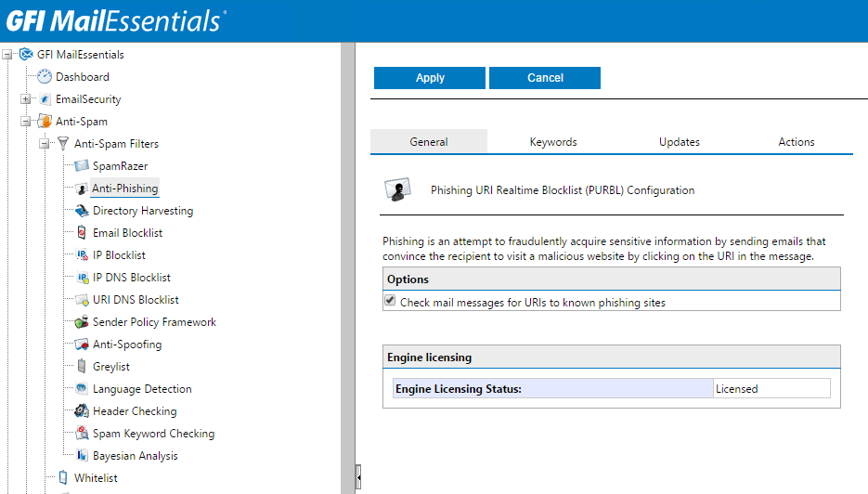Click the Anti-Spam Filters funnel icon
The image size is (868, 494).
click(x=63, y=143)
